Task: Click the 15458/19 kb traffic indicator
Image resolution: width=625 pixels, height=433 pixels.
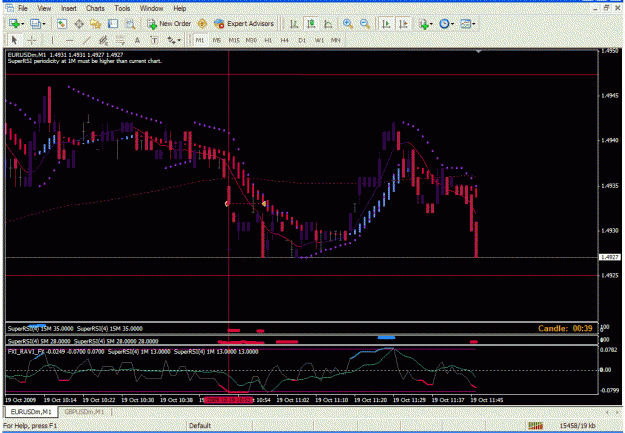Action: (577, 425)
